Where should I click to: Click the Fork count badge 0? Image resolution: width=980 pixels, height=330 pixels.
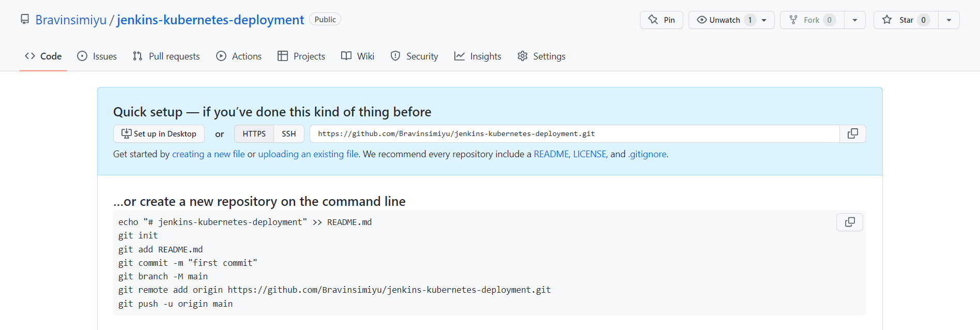click(830, 20)
